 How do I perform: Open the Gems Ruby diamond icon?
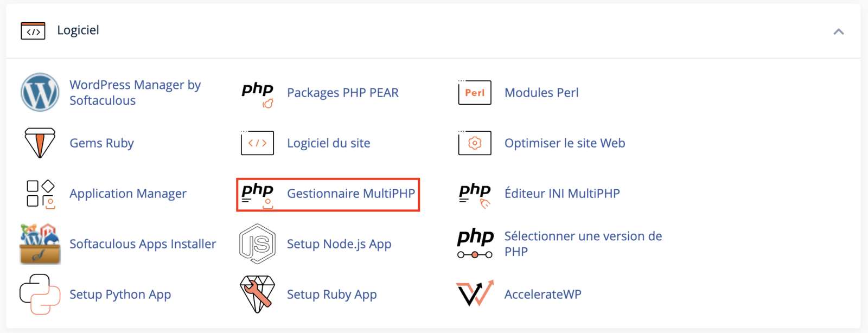click(x=40, y=143)
